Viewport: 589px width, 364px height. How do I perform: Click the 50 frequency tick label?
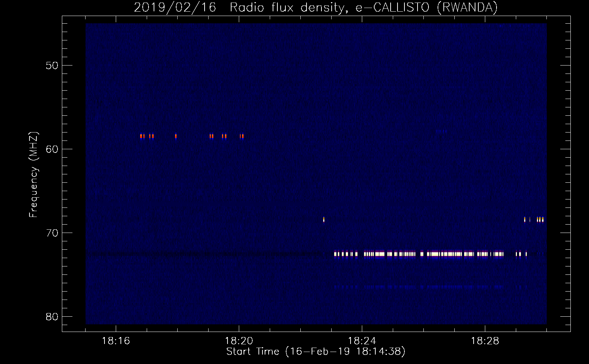(x=52, y=66)
